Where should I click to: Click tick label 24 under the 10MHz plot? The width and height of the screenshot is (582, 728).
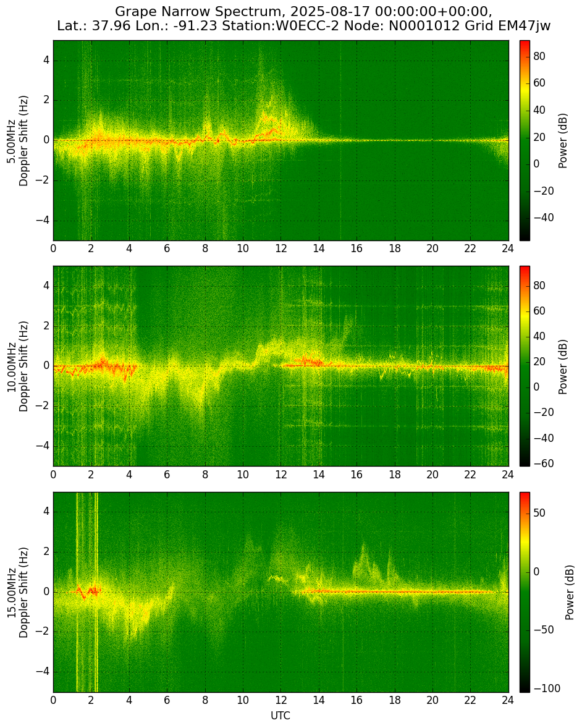(x=508, y=475)
